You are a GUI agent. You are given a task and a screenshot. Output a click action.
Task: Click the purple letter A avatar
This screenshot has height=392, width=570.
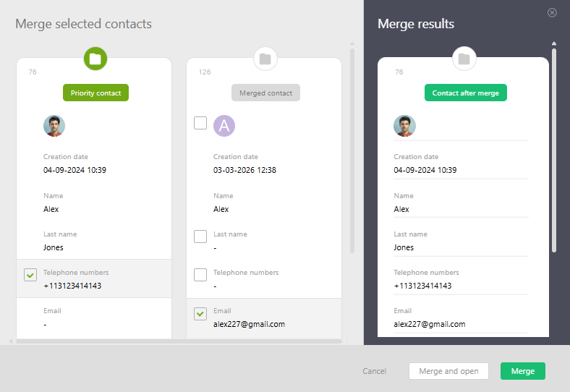pos(224,126)
